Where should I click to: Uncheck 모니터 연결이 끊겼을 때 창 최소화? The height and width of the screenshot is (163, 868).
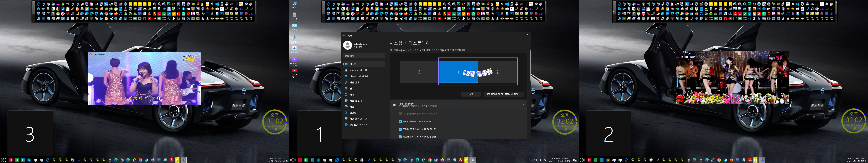pyautogui.click(x=400, y=129)
